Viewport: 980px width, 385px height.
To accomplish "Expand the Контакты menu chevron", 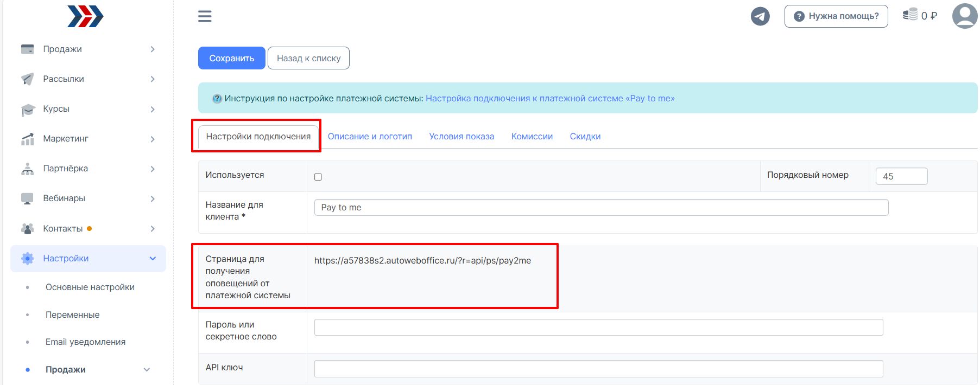I will tap(153, 229).
